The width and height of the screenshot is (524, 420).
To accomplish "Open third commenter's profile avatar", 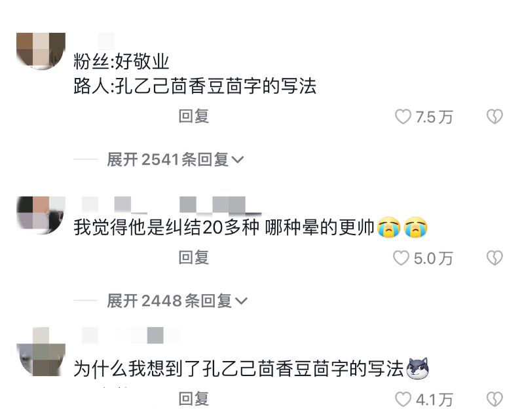I will click(x=41, y=352).
